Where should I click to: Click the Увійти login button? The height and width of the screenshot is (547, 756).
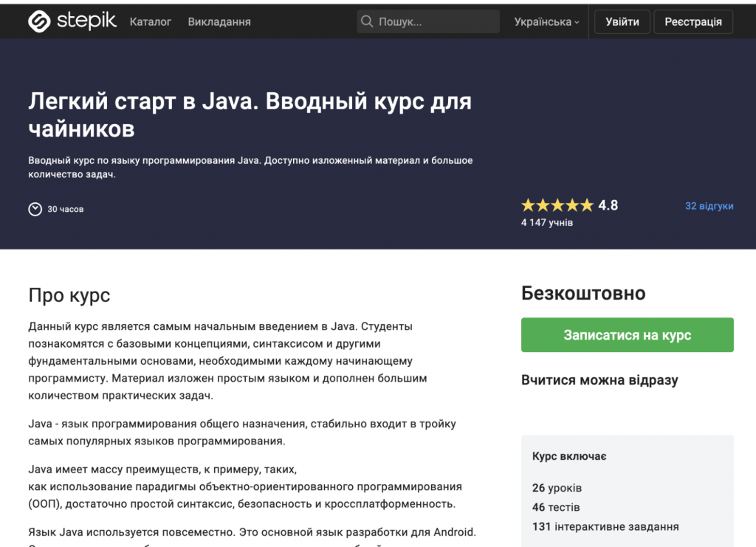(x=621, y=21)
